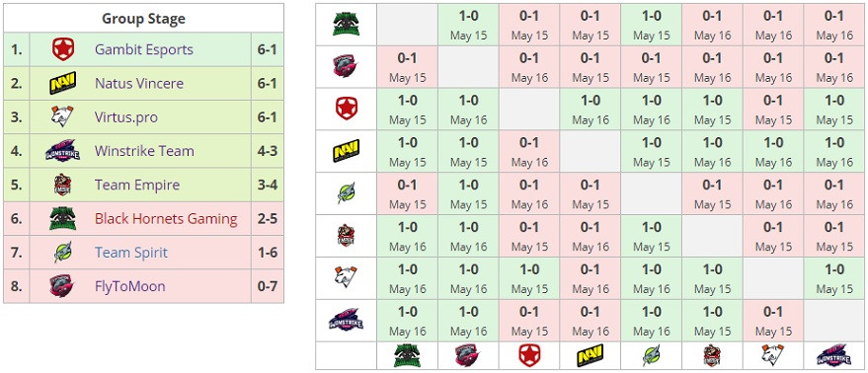Open the Black Hornets Gaming link
The image size is (868, 373).
[166, 219]
